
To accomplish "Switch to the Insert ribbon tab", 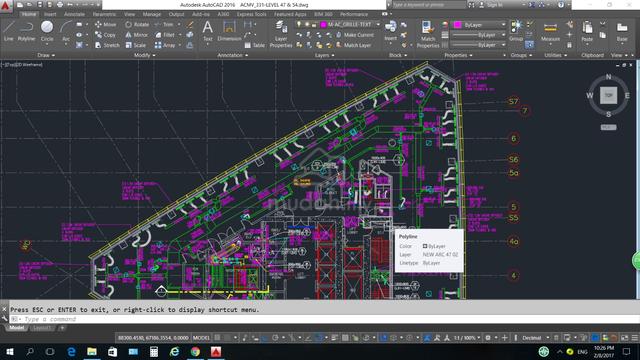I will tap(50, 14).
